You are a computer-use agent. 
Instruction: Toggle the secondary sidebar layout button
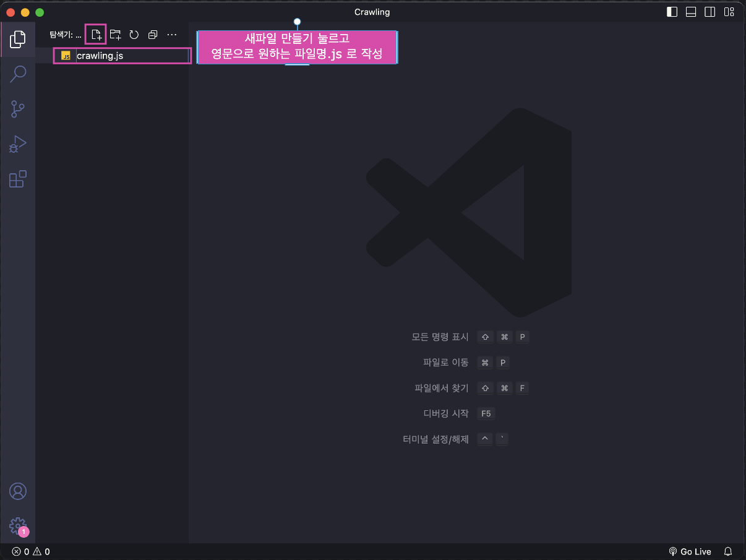coord(710,12)
